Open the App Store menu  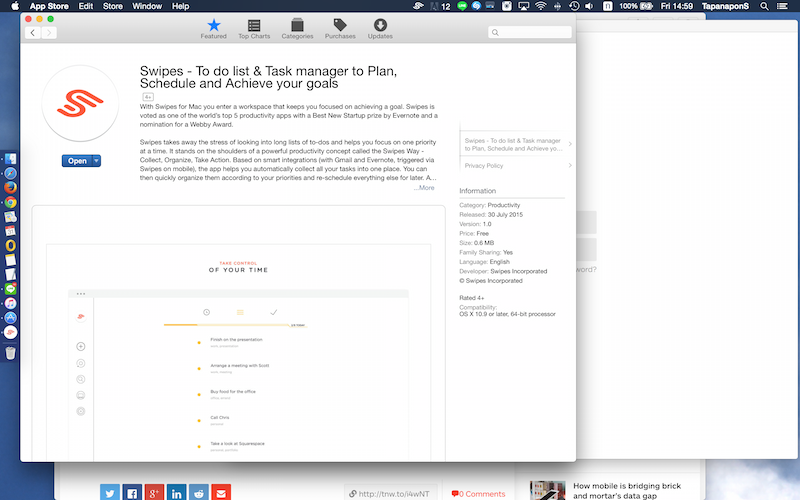(x=49, y=6)
